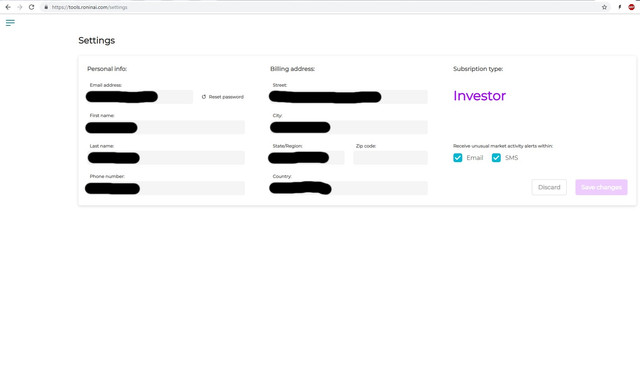Focus the City input field
Image resolution: width=640 pixels, height=369 pixels.
(x=348, y=127)
